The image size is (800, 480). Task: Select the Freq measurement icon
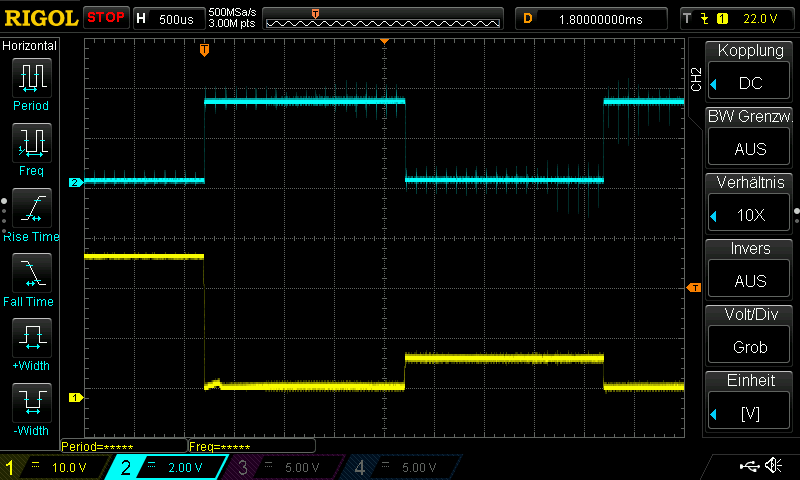[x=30, y=143]
